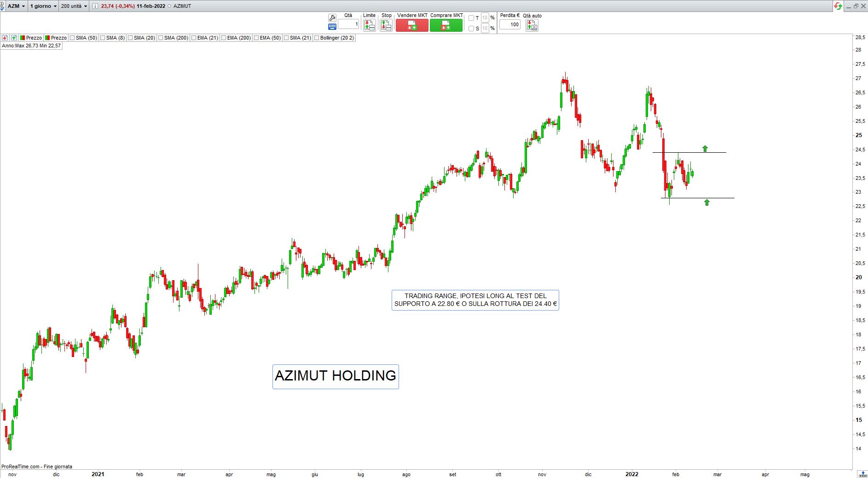Click the Qtà auto calculation icon
The width and height of the screenshot is (868, 478).
(x=532, y=25)
